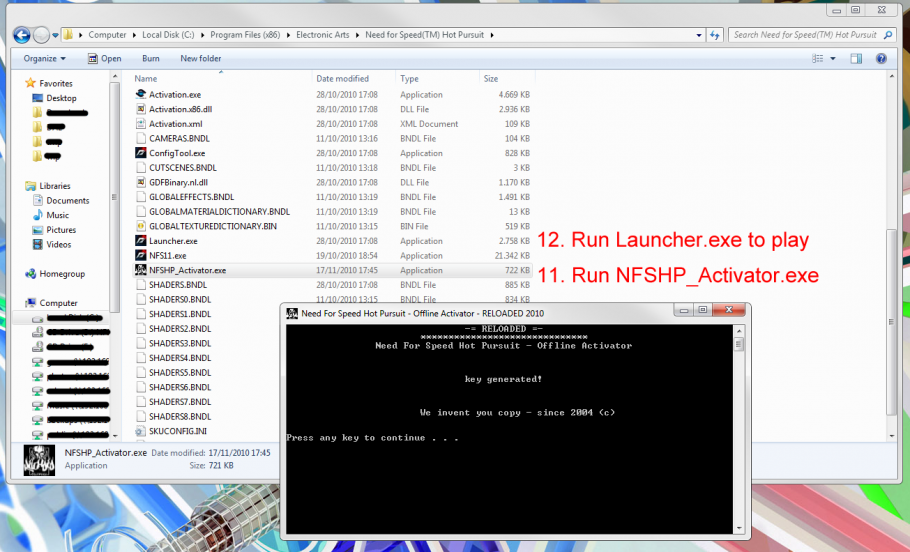This screenshot has width=910, height=552.
Task: Click Computer in navigation pane
Action: (x=58, y=303)
